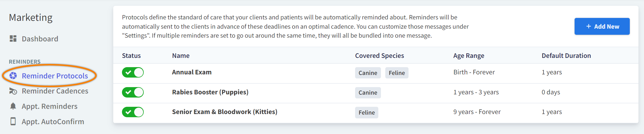Click the Dashboard grid icon

click(x=13, y=39)
